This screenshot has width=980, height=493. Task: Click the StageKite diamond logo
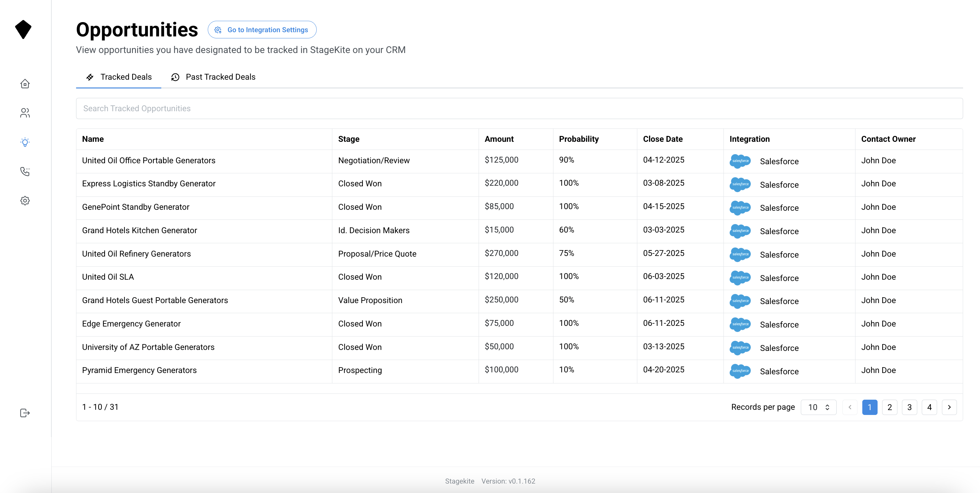click(23, 29)
